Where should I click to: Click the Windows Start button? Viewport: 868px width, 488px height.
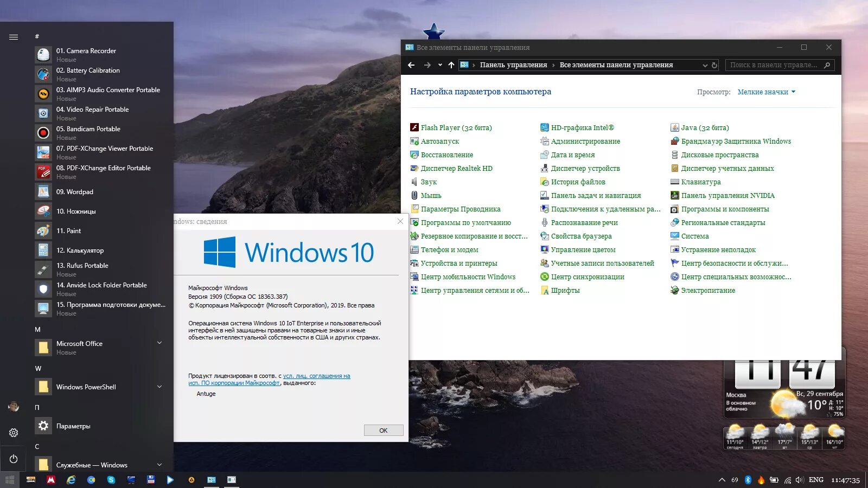click(10, 480)
